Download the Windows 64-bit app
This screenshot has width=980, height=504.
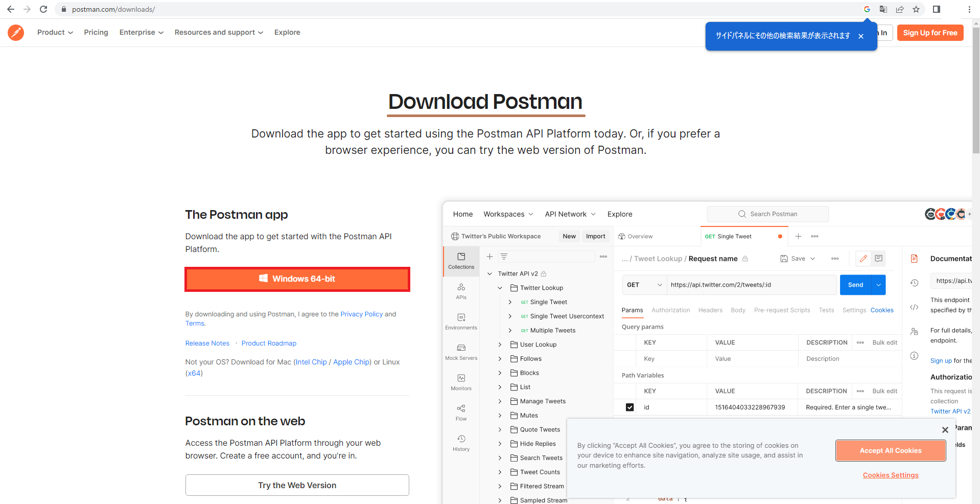pos(297,279)
